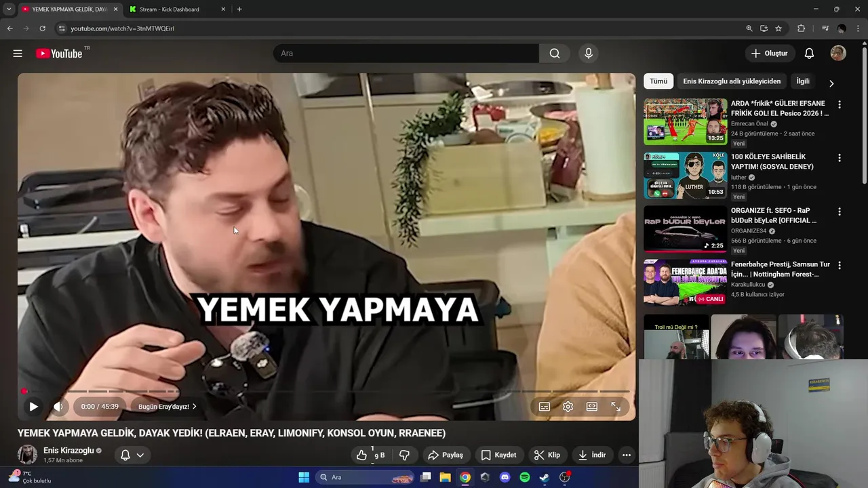Screen dimensions: 868x488
Task: Open the ARDA GÜLER video thumbnail
Action: pyautogui.click(x=685, y=122)
